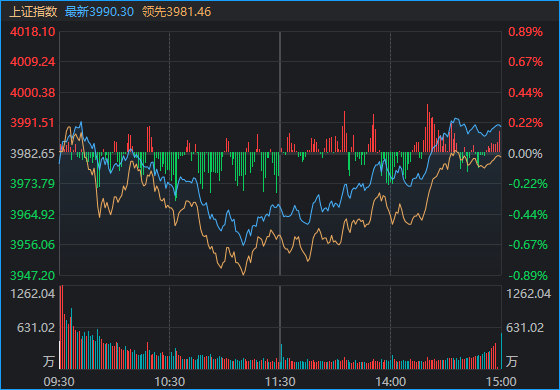Click the 3947.20 price axis label
The height and width of the screenshot is (390, 560).
pyautogui.click(x=32, y=275)
